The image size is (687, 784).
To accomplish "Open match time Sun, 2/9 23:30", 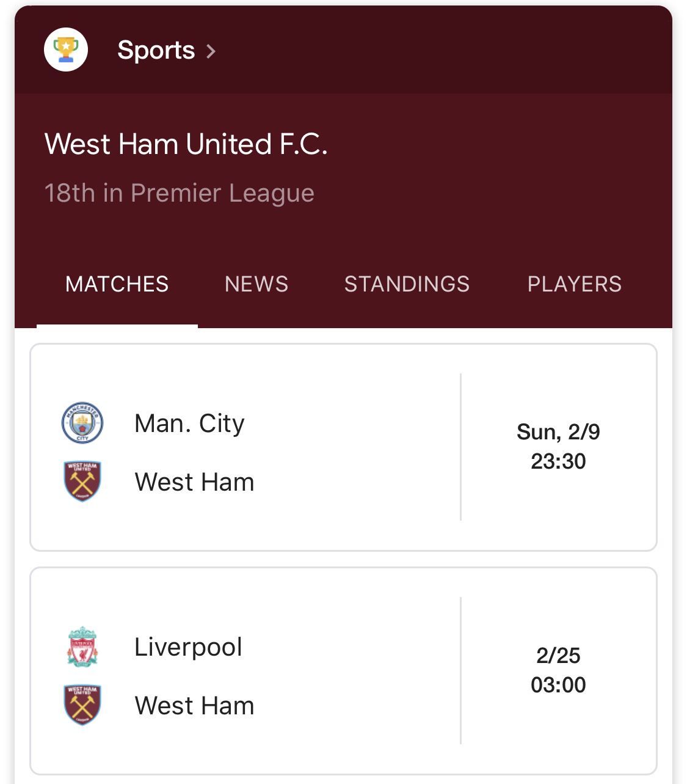I will point(558,447).
